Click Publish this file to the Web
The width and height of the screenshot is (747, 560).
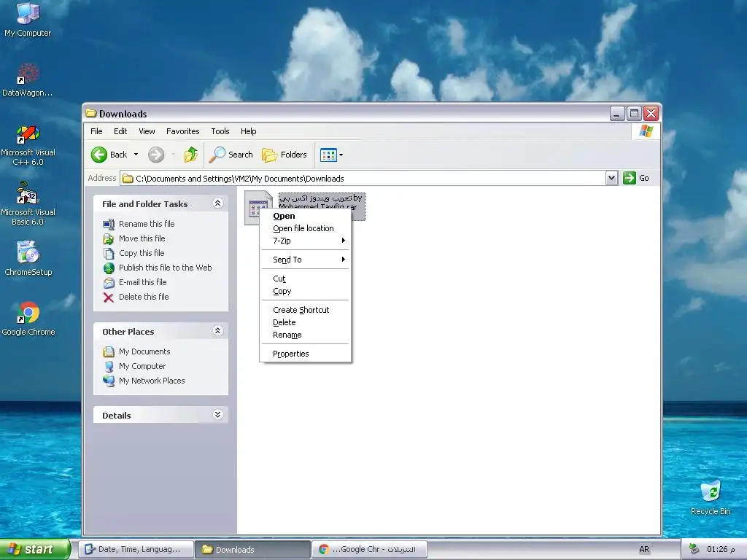point(166,268)
